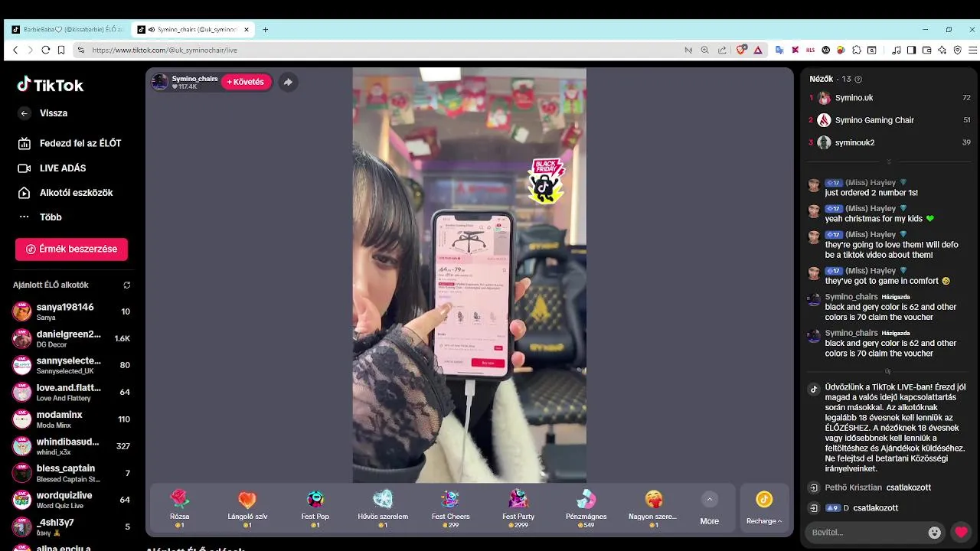This screenshot has width=980, height=551.
Task: Open modaminx Moda Minx live
Action: pyautogui.click(x=71, y=419)
